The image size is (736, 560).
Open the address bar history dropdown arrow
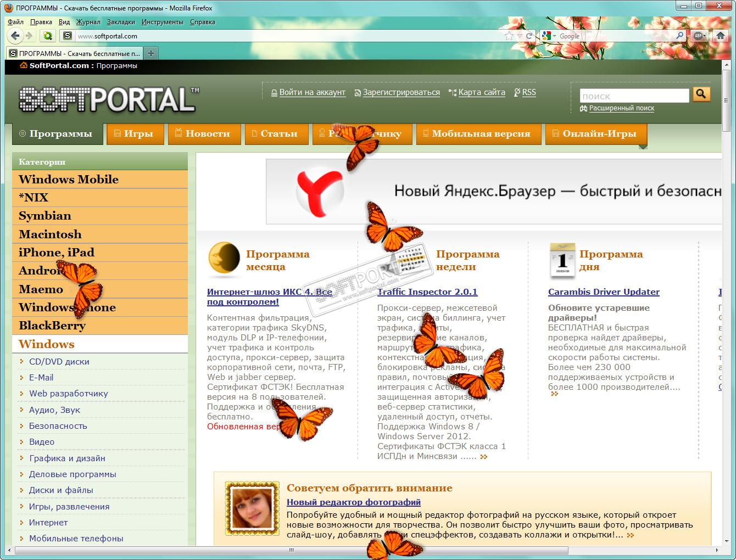[x=519, y=36]
